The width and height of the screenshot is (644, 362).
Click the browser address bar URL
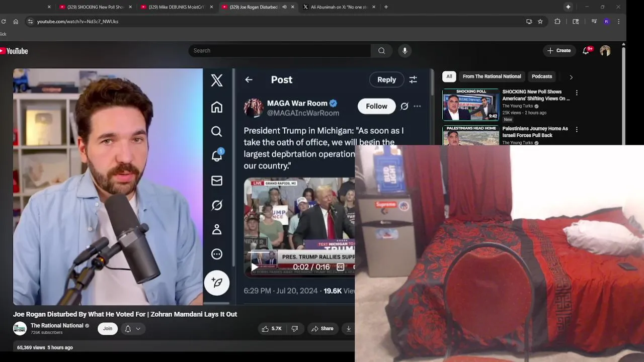[78, 22]
